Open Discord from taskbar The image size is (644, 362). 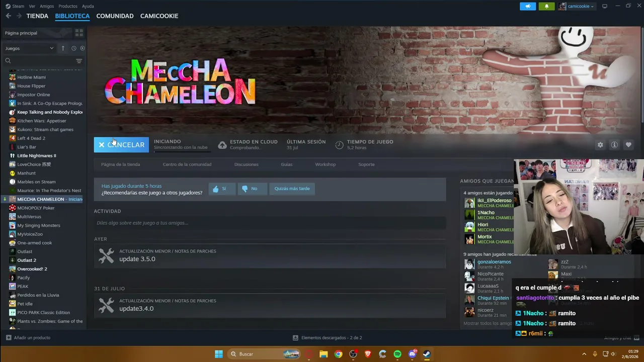coord(413,354)
